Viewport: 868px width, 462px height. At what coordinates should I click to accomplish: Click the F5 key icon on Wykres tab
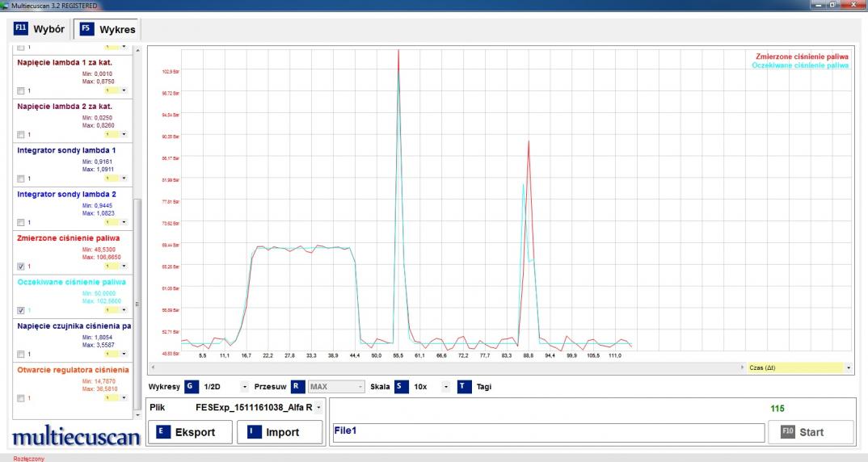click(x=86, y=30)
